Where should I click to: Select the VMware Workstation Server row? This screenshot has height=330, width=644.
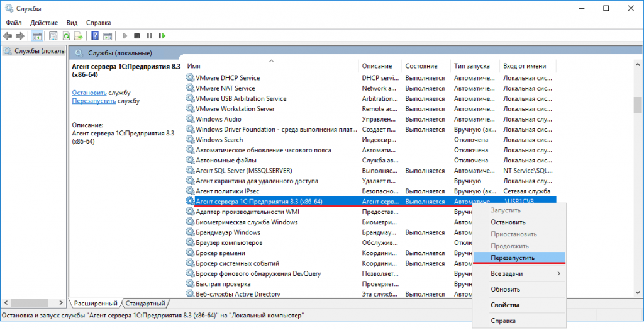(x=371, y=108)
